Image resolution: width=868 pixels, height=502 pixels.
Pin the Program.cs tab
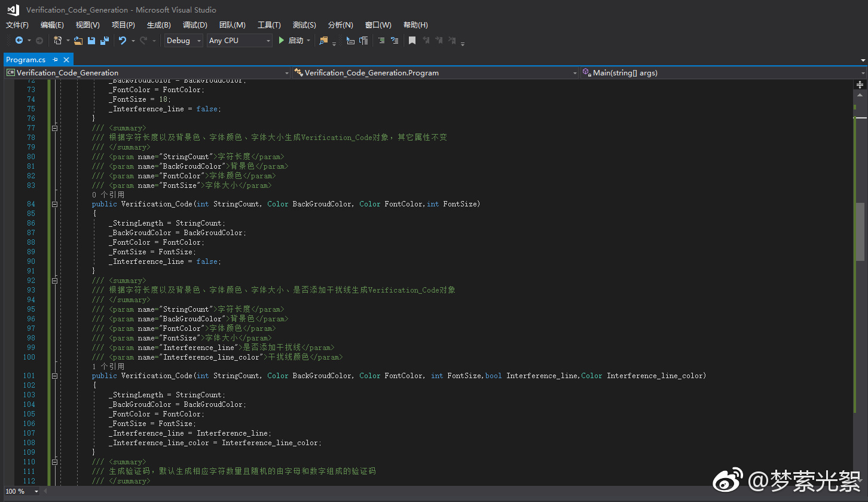click(x=56, y=60)
